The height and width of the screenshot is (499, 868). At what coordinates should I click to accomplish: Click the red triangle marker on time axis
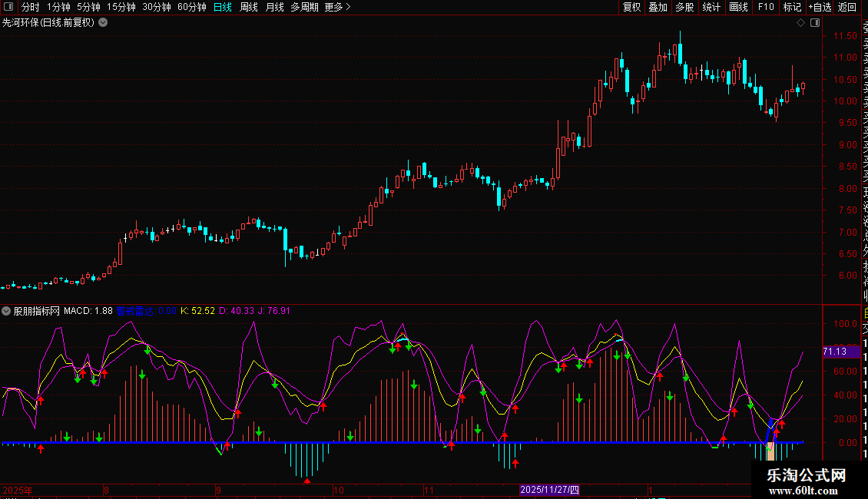[307, 481]
